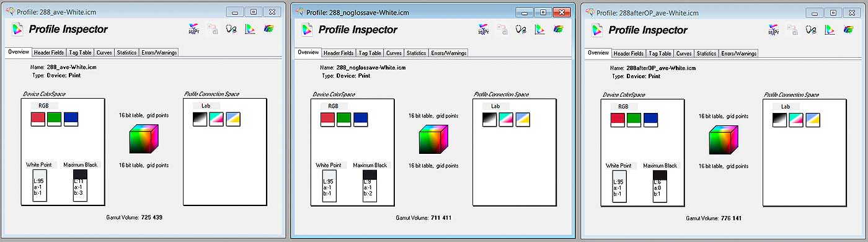Open Tag Table tab in 288afterOP_ave-White window
The width and height of the screenshot is (868, 242).
point(660,54)
